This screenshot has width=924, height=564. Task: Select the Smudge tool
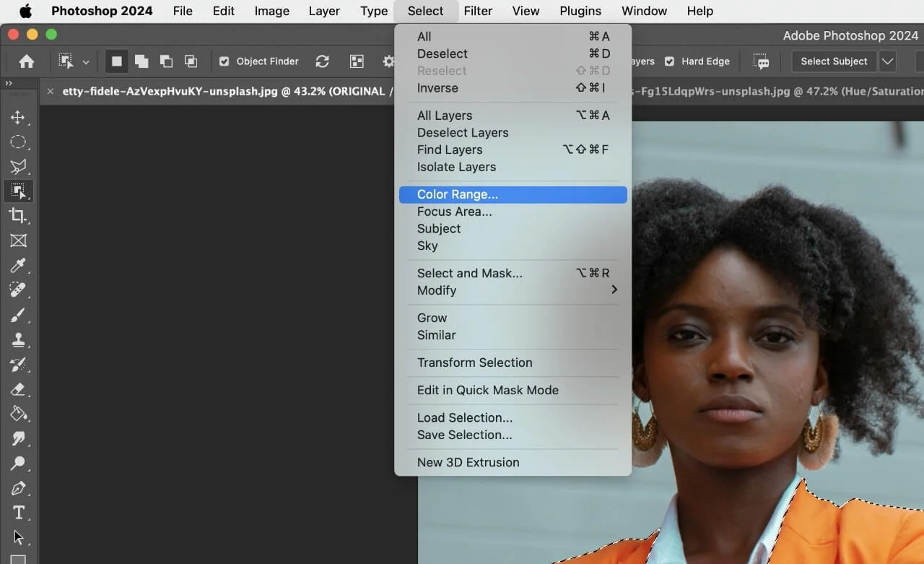(18, 438)
